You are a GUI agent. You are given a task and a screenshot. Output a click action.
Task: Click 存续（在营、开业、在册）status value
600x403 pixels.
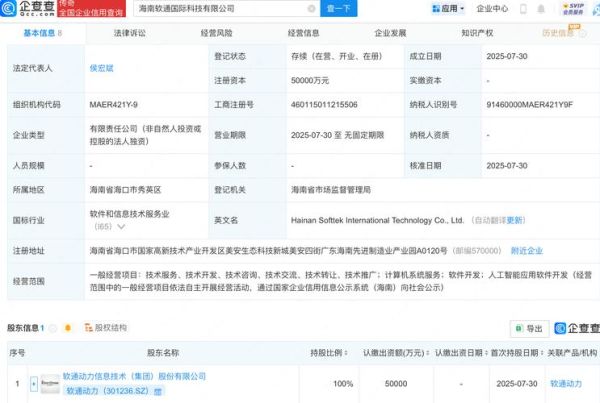point(336,56)
